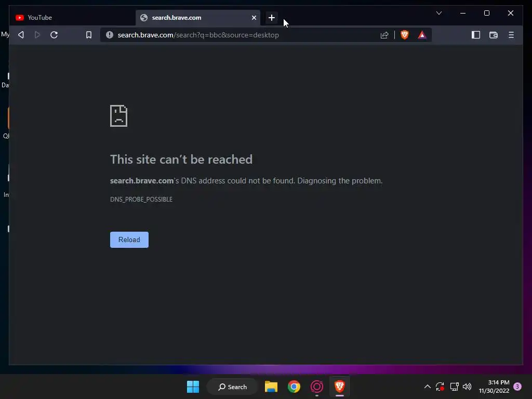Screen dimensions: 532x399
Task: Open the Brave Wallet icon
Action: click(x=494, y=35)
